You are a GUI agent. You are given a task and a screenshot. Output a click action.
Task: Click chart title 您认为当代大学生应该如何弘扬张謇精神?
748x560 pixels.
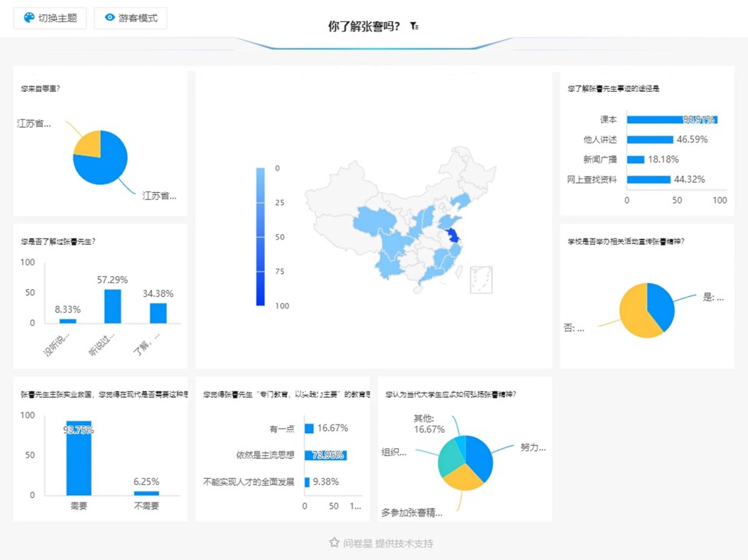[x=451, y=395]
